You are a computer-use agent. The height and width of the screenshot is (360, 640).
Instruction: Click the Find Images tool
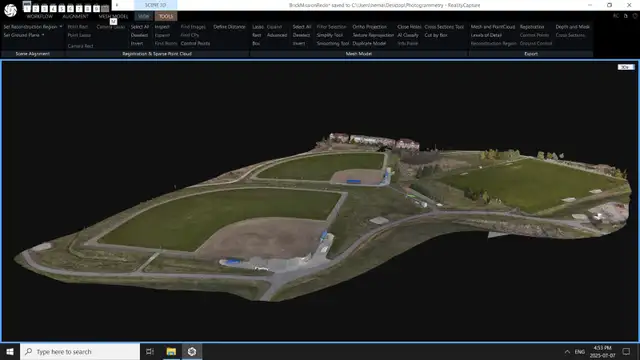coord(193,27)
